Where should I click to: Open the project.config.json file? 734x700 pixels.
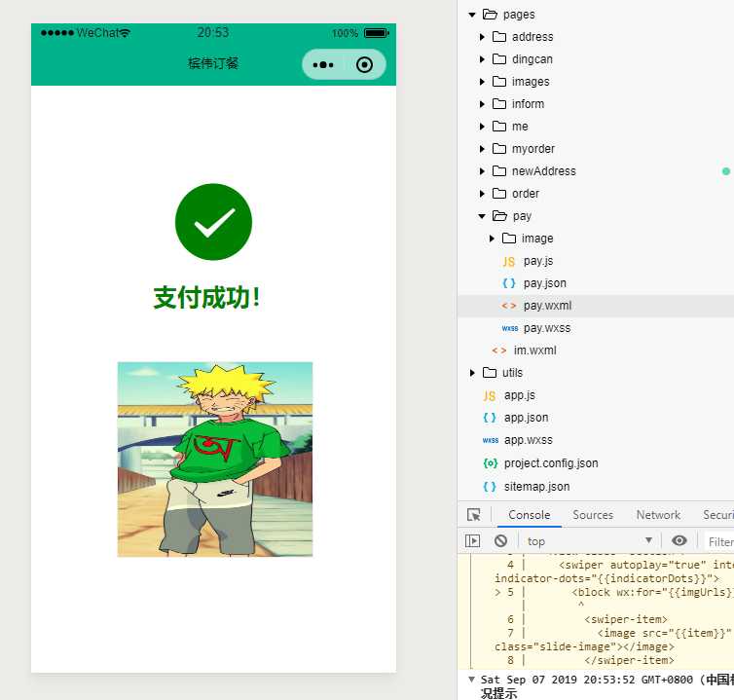coord(551,463)
